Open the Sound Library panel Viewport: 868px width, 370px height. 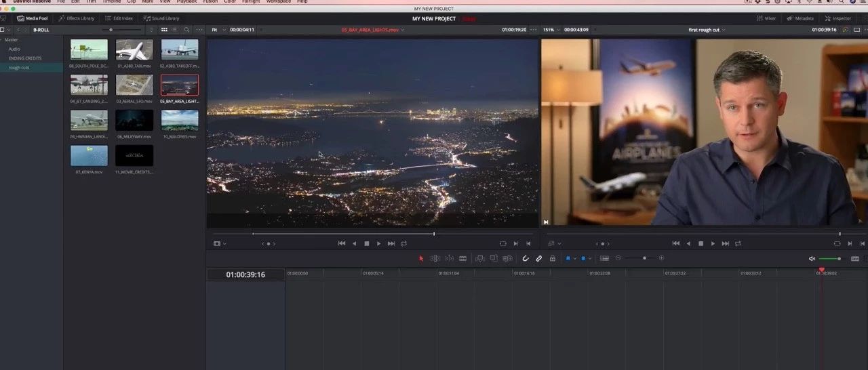161,18
